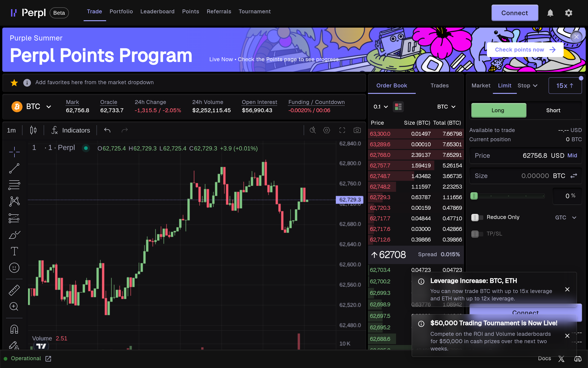Choose the Limit order type
This screenshot has width=588, height=368.
click(x=504, y=85)
